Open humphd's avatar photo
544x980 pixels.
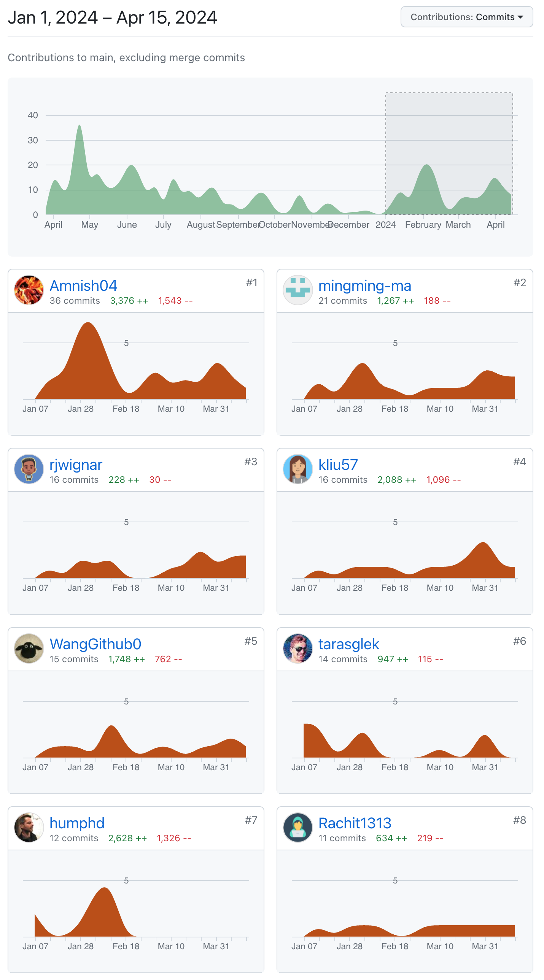29,828
